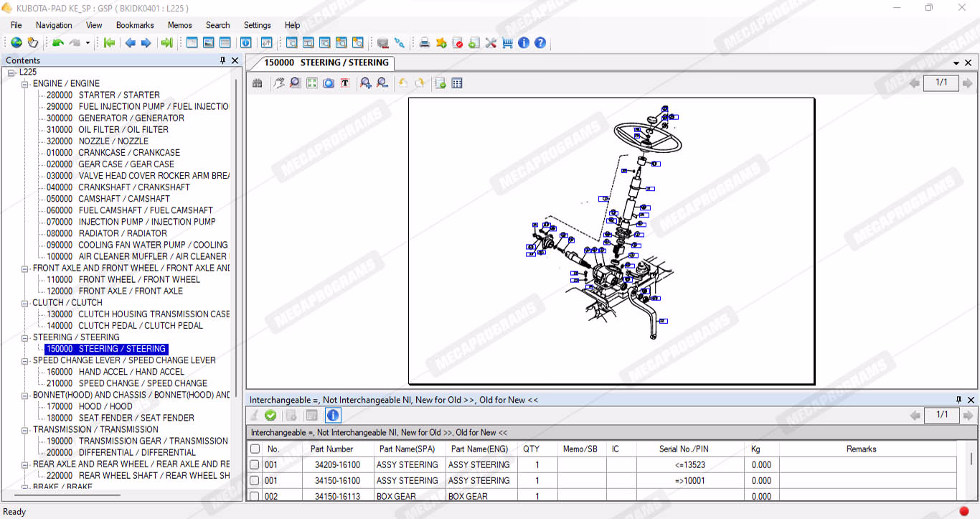This screenshot has width=980, height=519.
Task: Click the fit-to-window green arrows icon
Action: [311, 83]
